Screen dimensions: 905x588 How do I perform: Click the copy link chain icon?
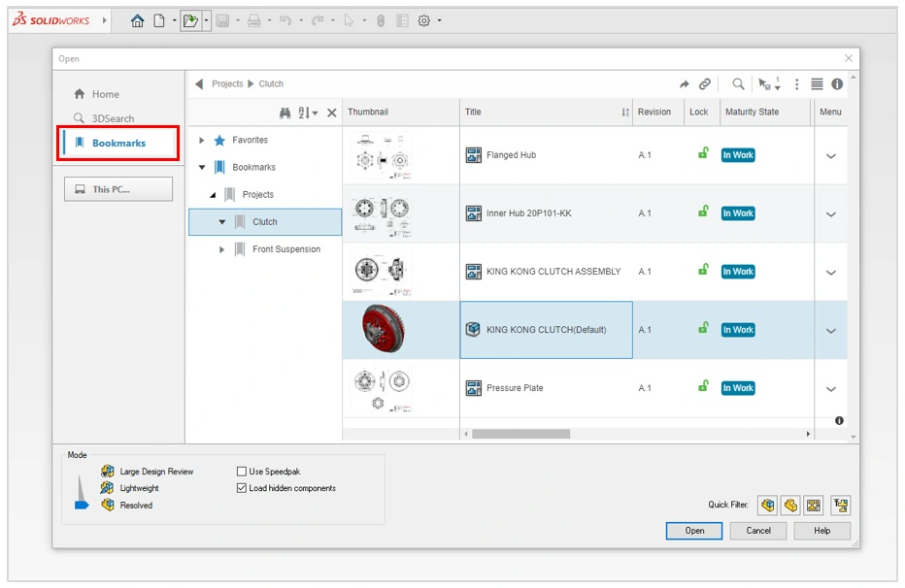(705, 84)
